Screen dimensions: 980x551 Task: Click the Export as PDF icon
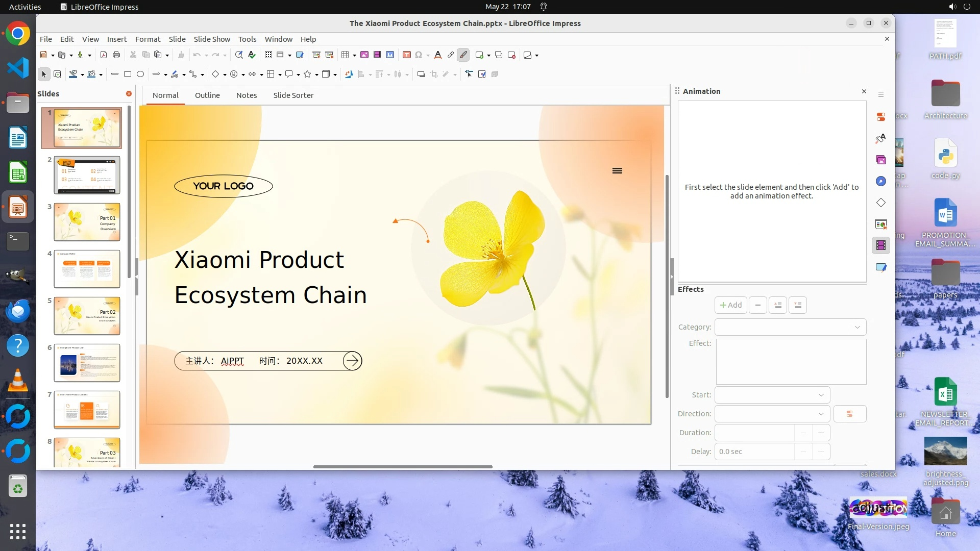pyautogui.click(x=104, y=55)
